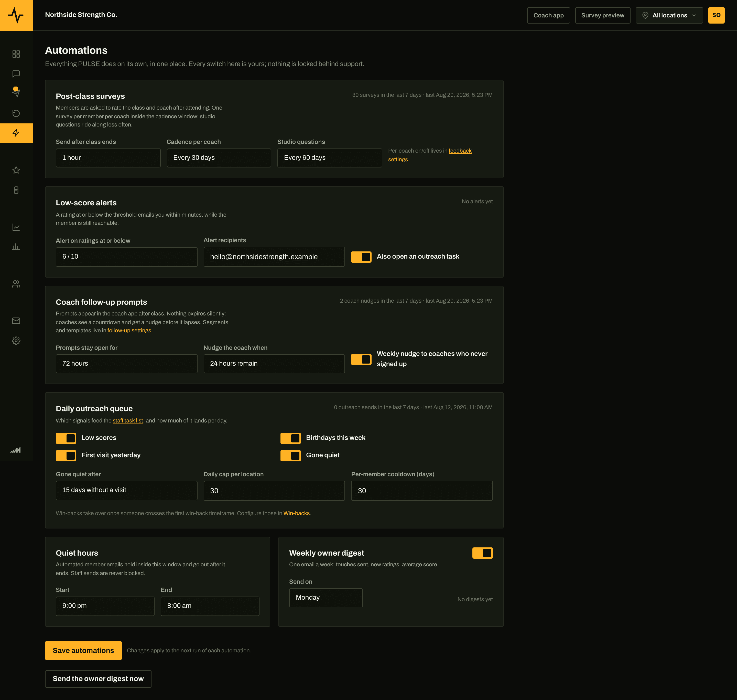Open the envelope email icon
This screenshot has width=737, height=700.
(16, 321)
